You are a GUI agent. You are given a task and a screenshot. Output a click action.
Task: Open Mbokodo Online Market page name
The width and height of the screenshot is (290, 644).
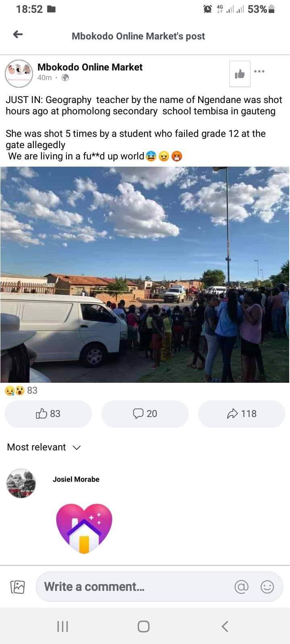90,67
